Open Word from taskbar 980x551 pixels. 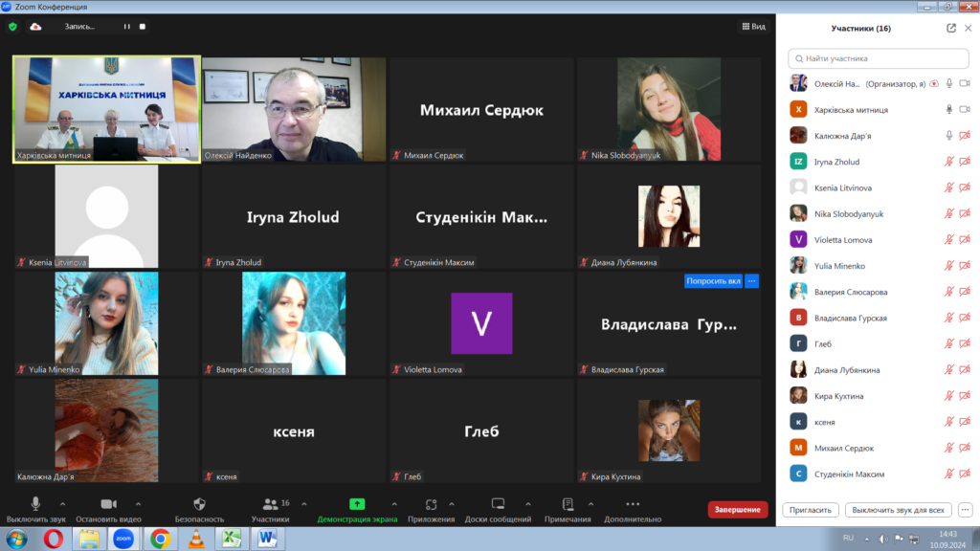pyautogui.click(x=268, y=539)
